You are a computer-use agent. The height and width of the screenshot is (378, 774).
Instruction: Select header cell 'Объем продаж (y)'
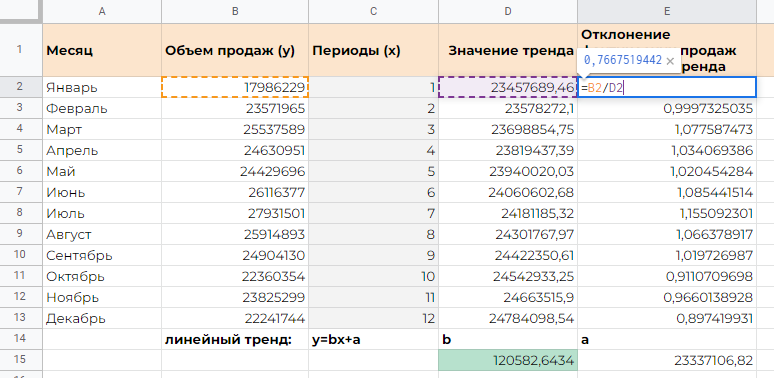235,50
